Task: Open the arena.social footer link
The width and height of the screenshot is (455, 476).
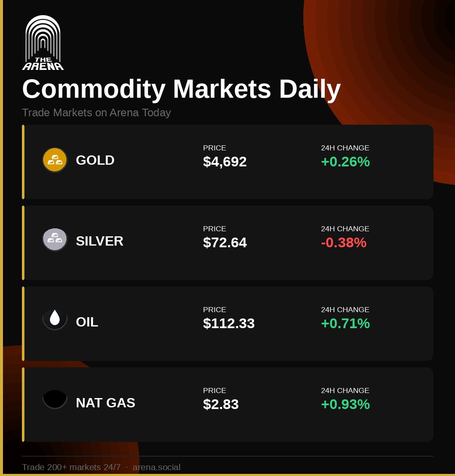Action: pyautogui.click(x=156, y=467)
